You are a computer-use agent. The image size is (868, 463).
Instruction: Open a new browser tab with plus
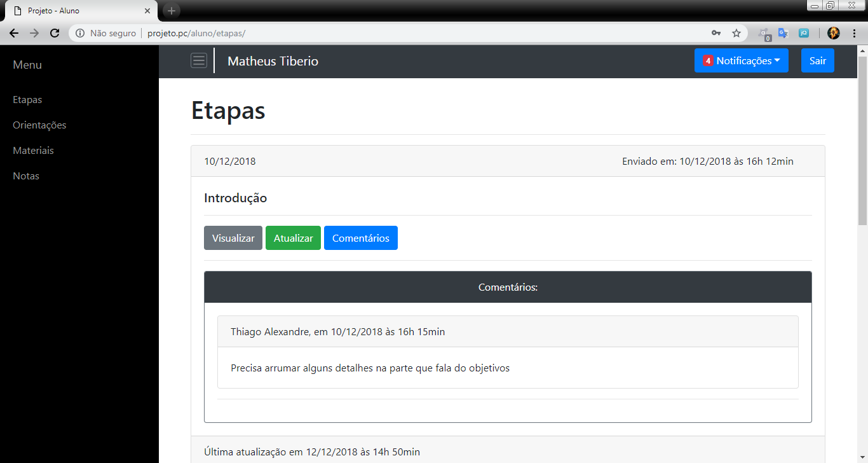click(172, 11)
